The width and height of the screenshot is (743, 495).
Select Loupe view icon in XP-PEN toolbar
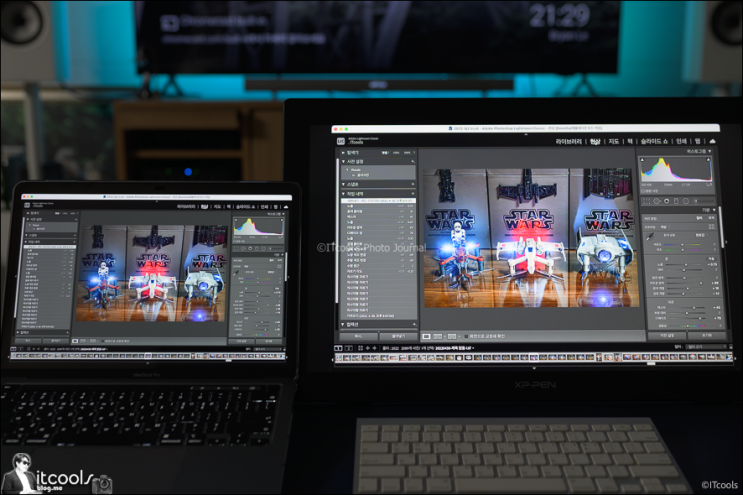pyautogui.click(x=426, y=336)
